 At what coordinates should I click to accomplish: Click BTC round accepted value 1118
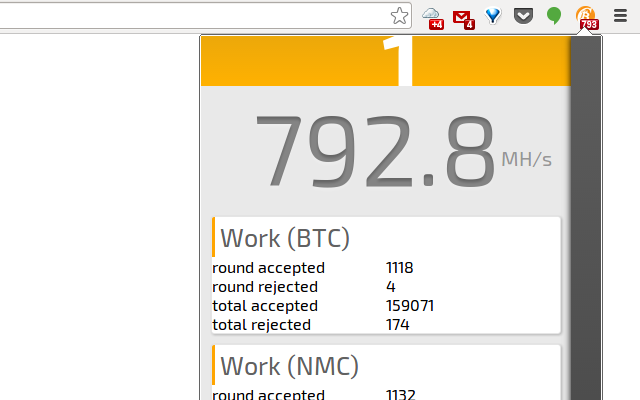click(400, 268)
